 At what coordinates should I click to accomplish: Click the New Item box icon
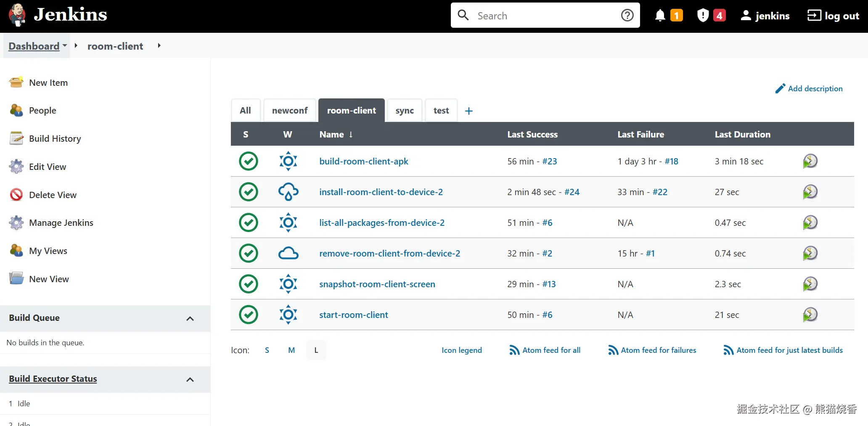pos(16,82)
